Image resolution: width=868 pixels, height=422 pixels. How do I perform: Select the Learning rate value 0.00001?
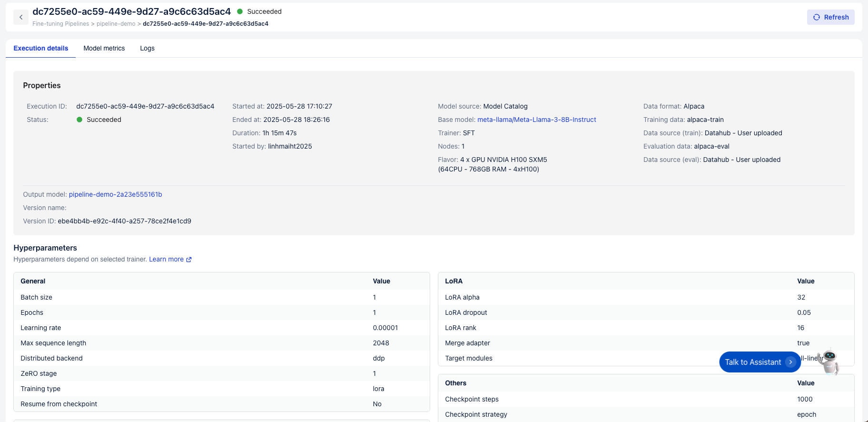point(385,328)
